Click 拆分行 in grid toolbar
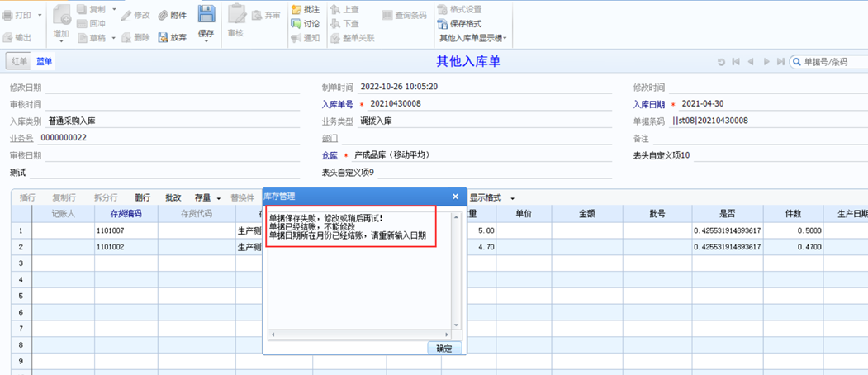This screenshot has height=375, width=868. tap(106, 197)
